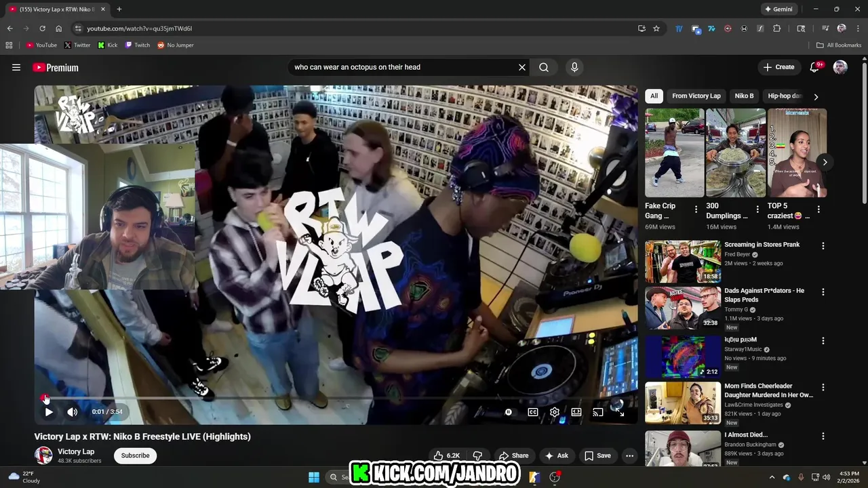The image size is (868, 488).
Task: Play the video
Action: (x=49, y=411)
